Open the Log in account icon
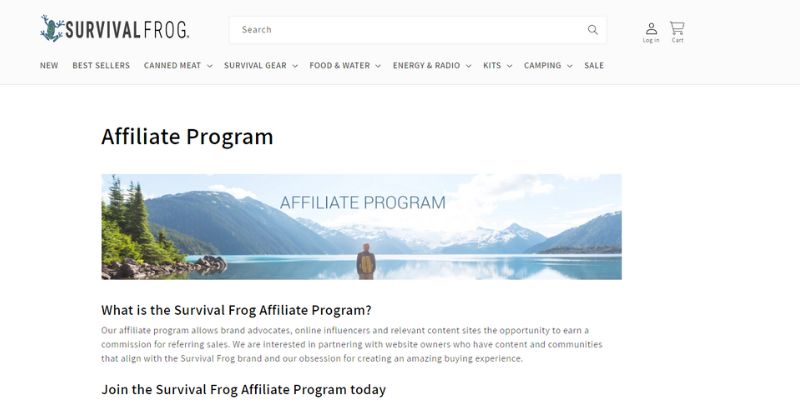Screen dimensions: 800x400 click(651, 32)
